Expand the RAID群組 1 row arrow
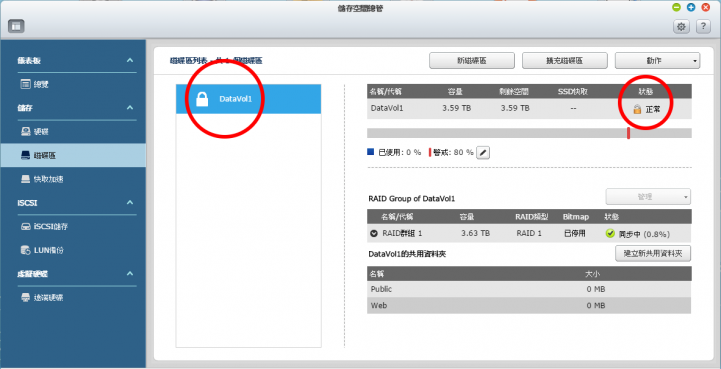This screenshot has height=369, width=721. (374, 234)
